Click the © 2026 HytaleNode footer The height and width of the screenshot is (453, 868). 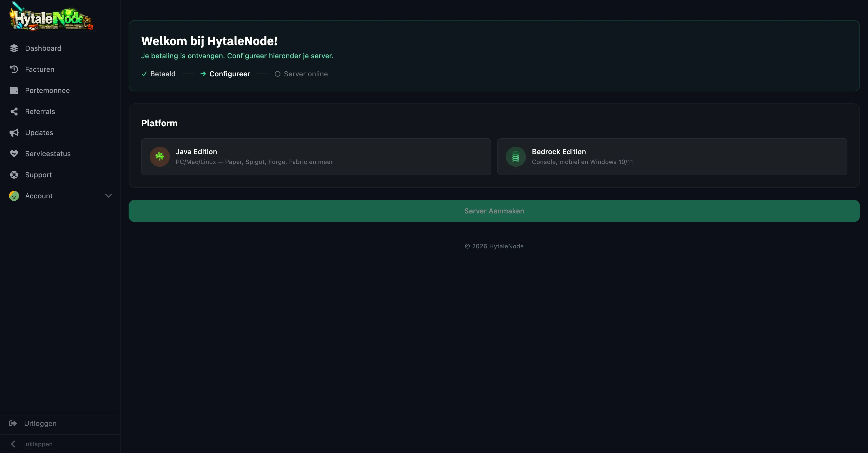(494, 246)
